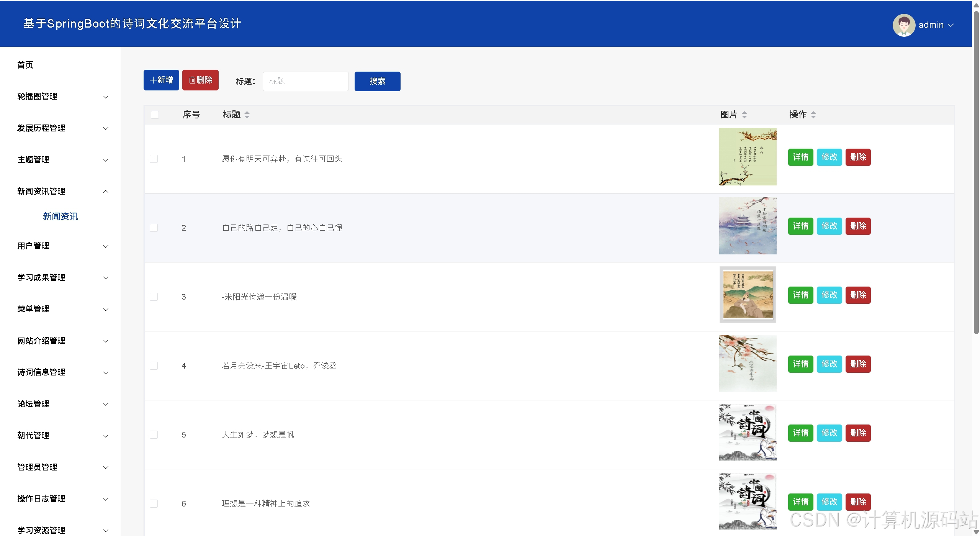Click 详情 for row 1 愿你有明天可奔赴
Image resolution: width=980 pixels, height=536 pixels.
pos(800,157)
